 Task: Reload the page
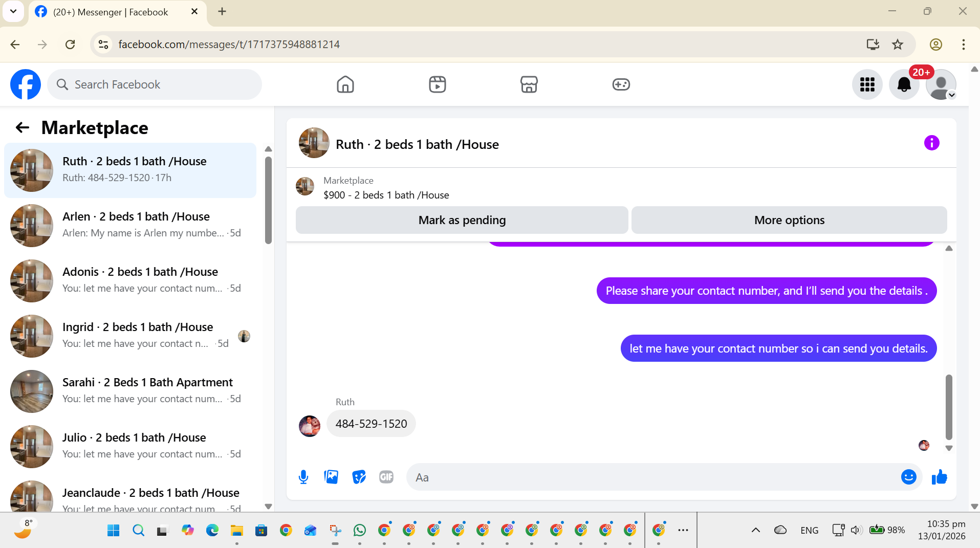tap(70, 45)
